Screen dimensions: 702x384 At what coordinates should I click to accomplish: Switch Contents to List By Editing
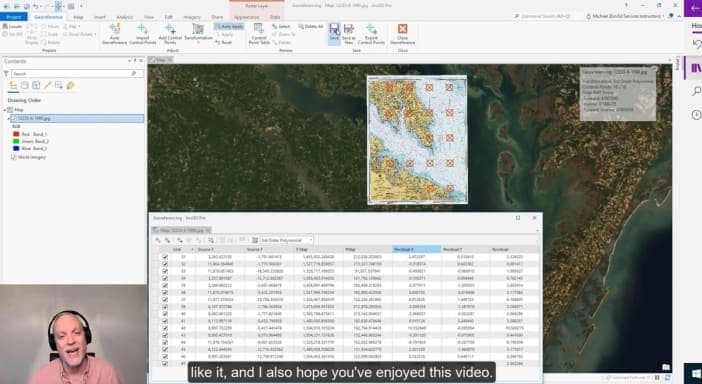coord(47,85)
